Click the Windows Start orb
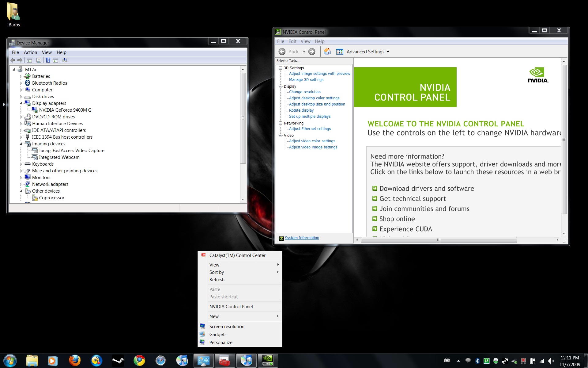588x368 pixels. pos(10,361)
